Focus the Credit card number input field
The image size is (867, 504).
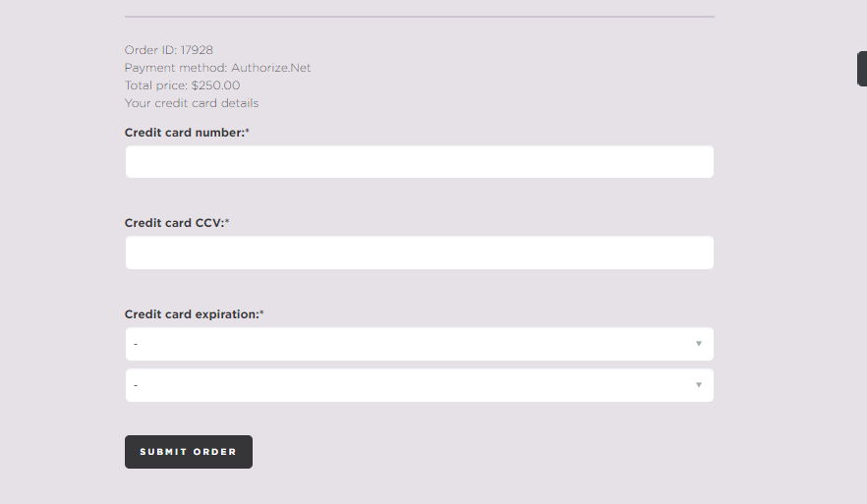pyautogui.click(x=419, y=161)
